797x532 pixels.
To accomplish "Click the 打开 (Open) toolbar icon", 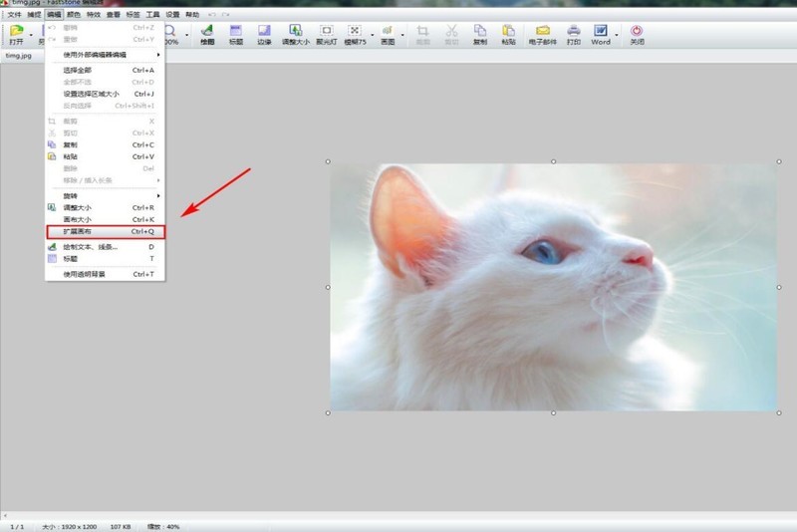I will [16, 35].
